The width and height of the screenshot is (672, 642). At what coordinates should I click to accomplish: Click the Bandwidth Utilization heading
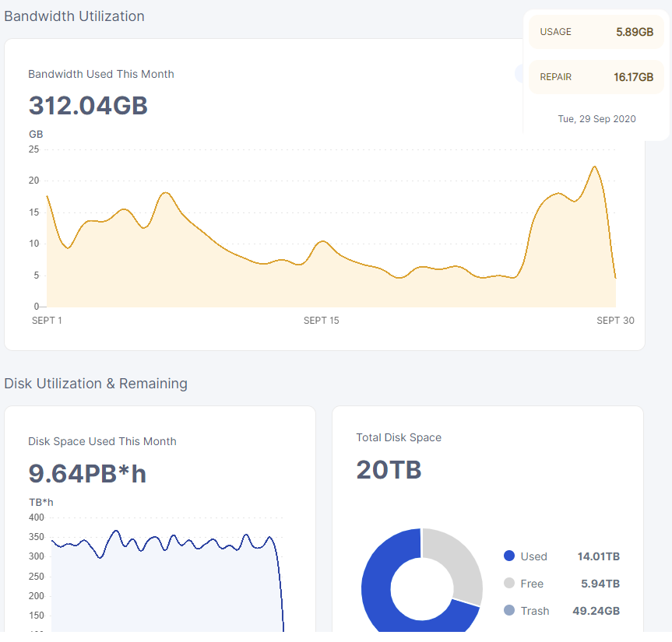click(x=74, y=16)
